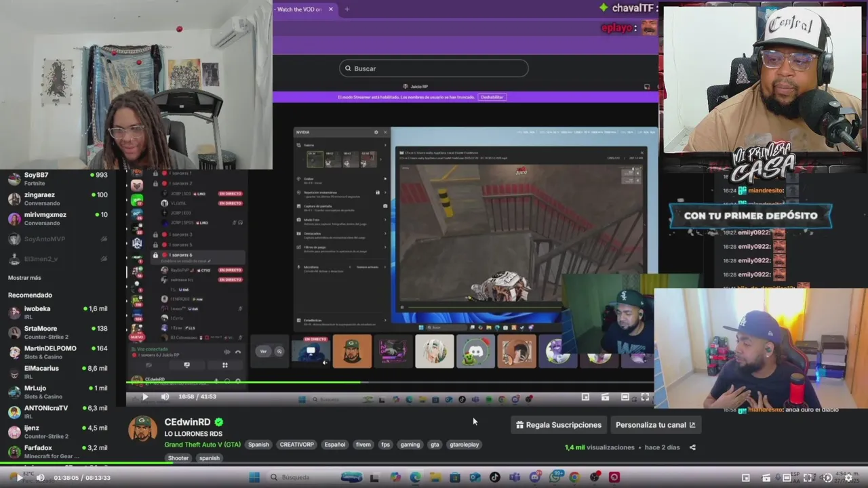Select the Shooter tag

[x=178, y=458]
